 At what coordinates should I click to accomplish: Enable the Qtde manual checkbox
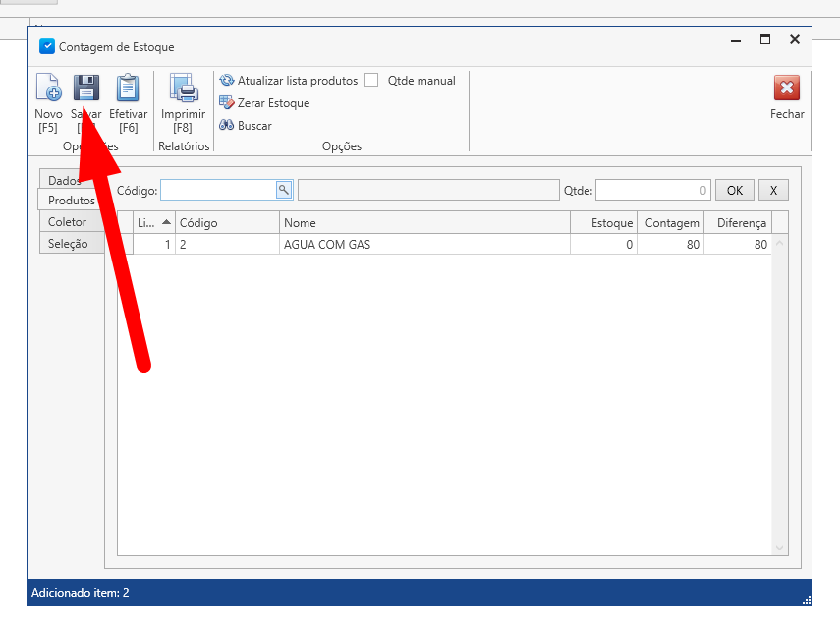pyautogui.click(x=371, y=81)
